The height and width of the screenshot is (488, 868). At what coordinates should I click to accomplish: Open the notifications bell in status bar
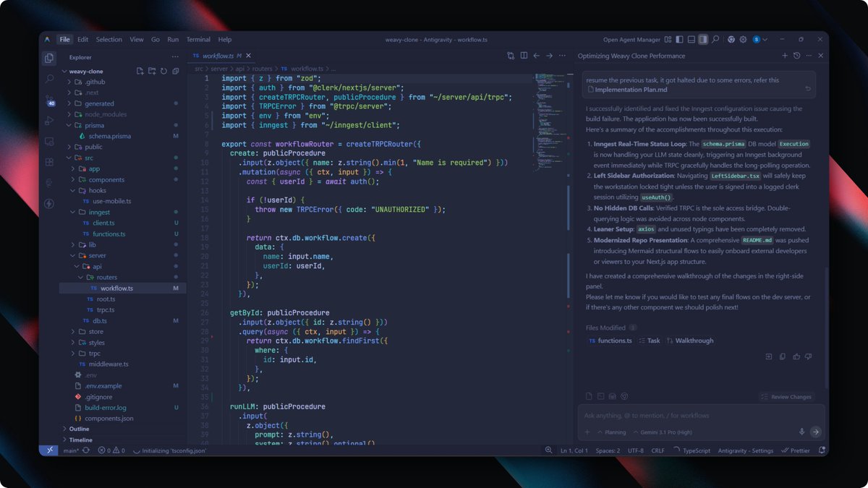coord(822,450)
